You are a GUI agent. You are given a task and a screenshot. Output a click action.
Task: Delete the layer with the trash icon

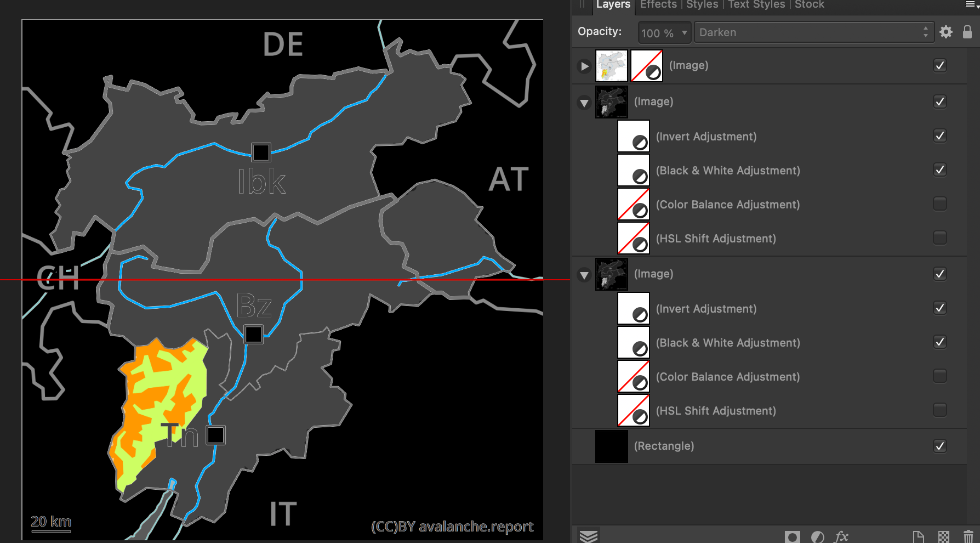tap(968, 536)
